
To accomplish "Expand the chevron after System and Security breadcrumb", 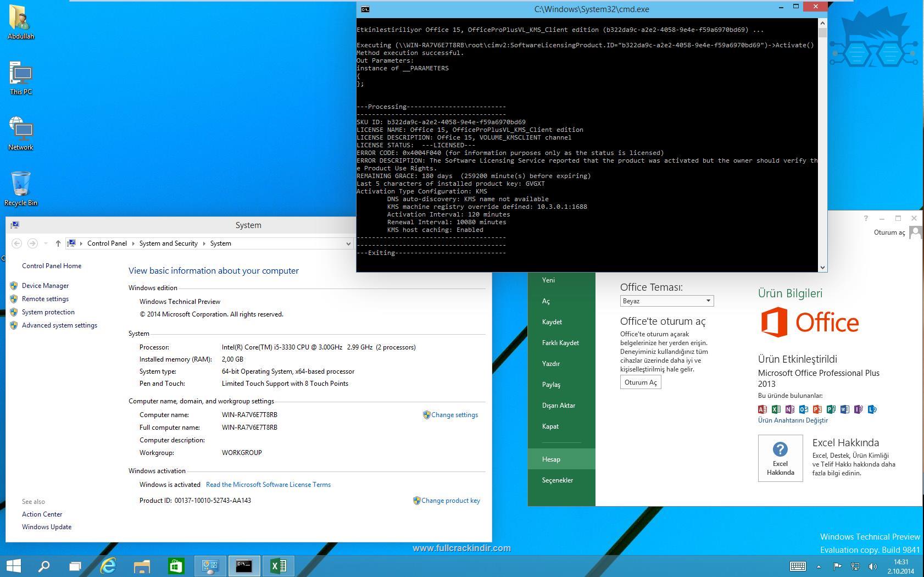I will click(204, 243).
